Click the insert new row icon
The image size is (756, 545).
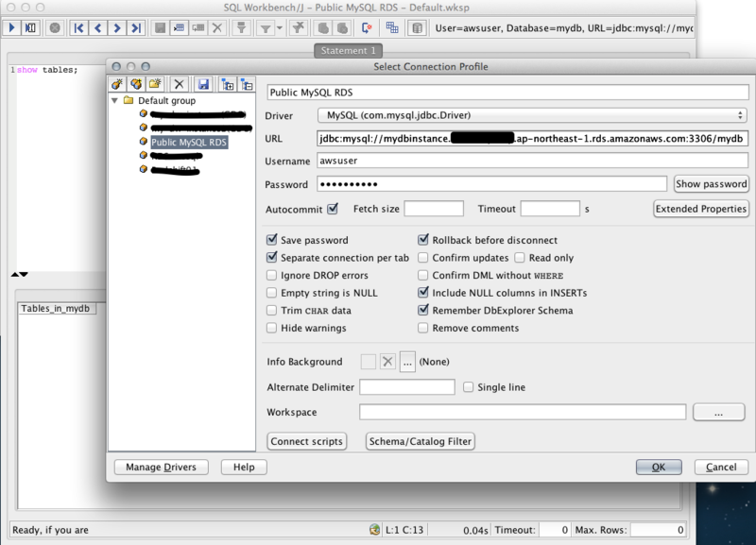[x=179, y=28]
